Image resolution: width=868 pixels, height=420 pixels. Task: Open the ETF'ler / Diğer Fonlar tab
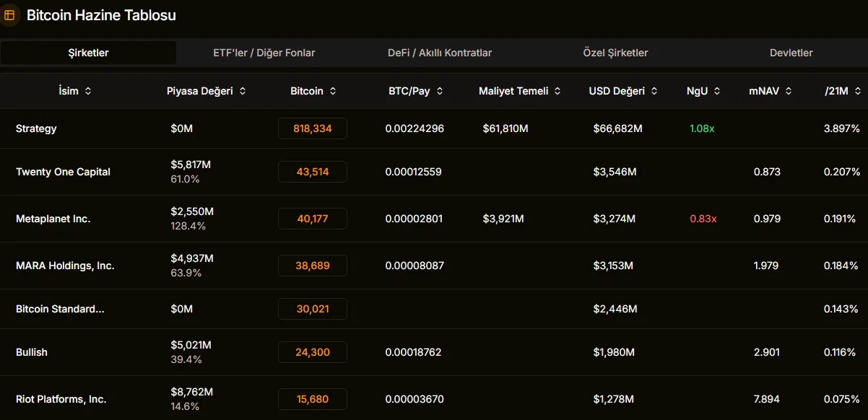(264, 53)
